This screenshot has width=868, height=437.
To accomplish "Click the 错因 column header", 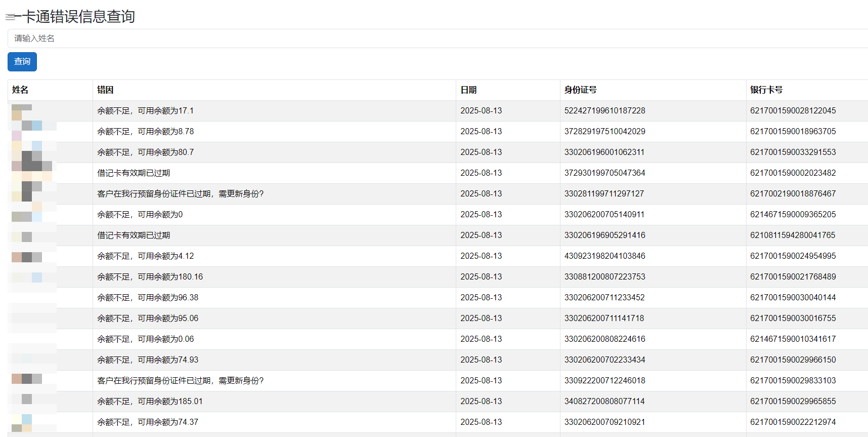I will click(x=105, y=90).
